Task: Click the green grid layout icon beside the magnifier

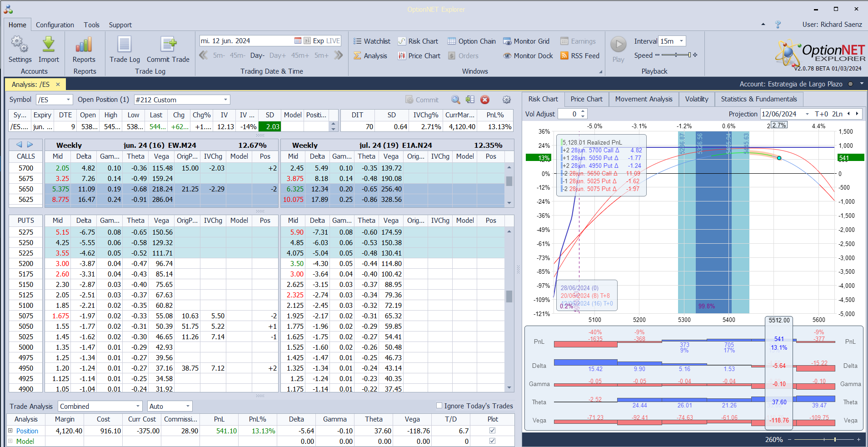Action: click(x=470, y=100)
